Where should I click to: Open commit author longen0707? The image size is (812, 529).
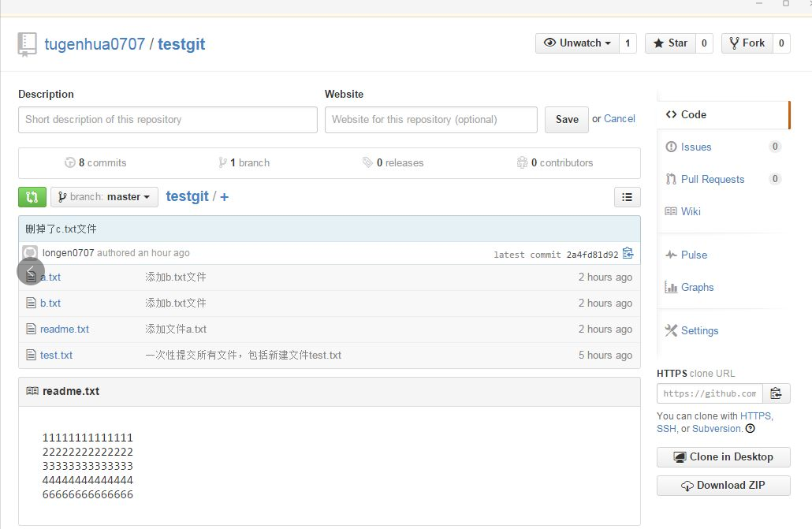click(69, 253)
